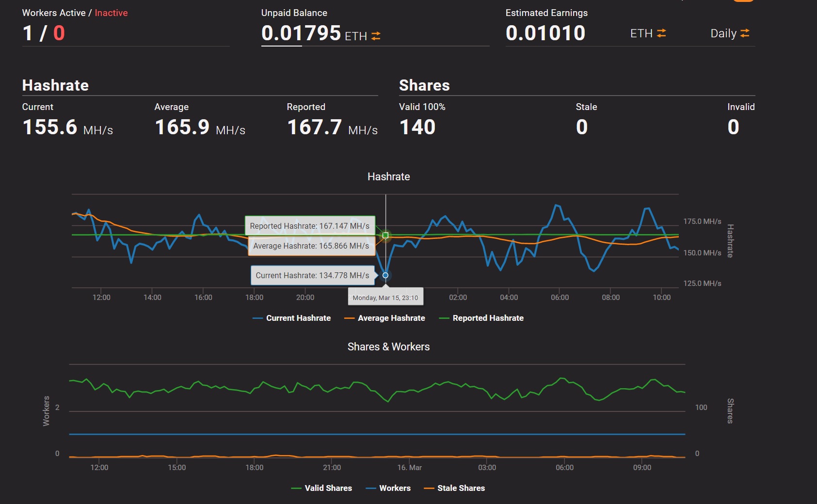Click the Average Hashrate 165.866 tooltip
The image size is (817, 504).
[311, 246]
